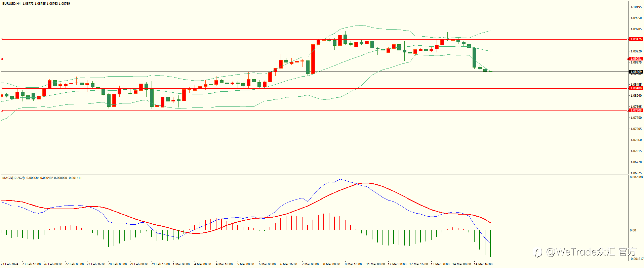Screen dimensions: 644x268
Task: Click the 27 Feb 16:00 time label
Action: click(x=96, y=264)
